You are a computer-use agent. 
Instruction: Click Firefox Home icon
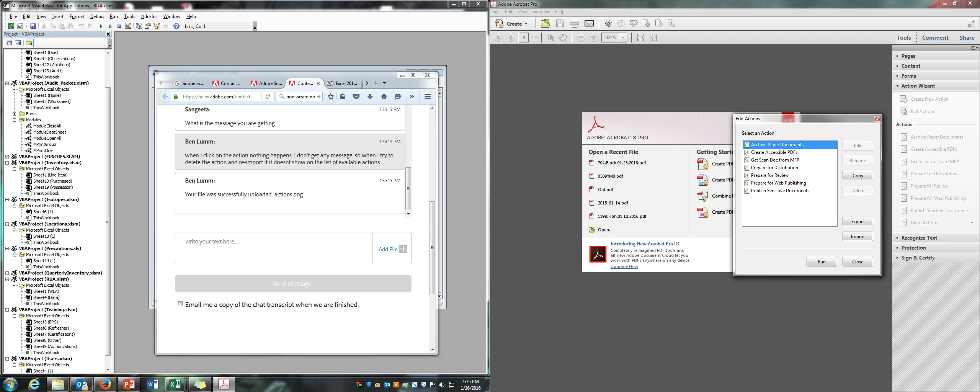point(384,96)
